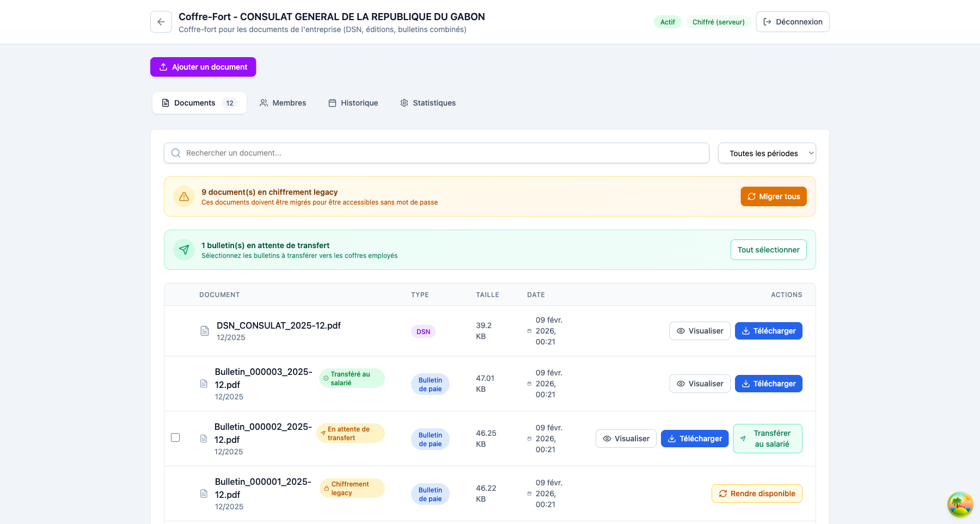Go to the Statistiques tab
This screenshot has width=980, height=524.
[428, 103]
